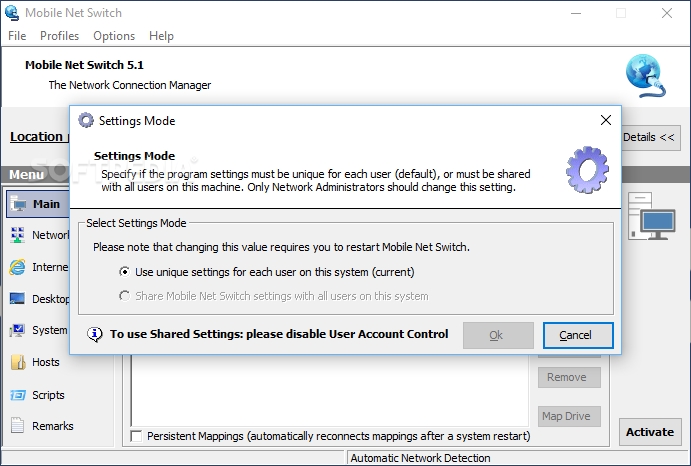Image resolution: width=691 pixels, height=466 pixels.
Task: Select the Hosts menu item label
Action: 46,362
